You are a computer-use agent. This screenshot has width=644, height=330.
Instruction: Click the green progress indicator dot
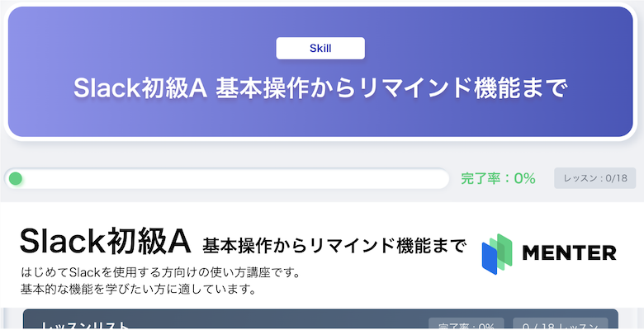[x=16, y=178]
